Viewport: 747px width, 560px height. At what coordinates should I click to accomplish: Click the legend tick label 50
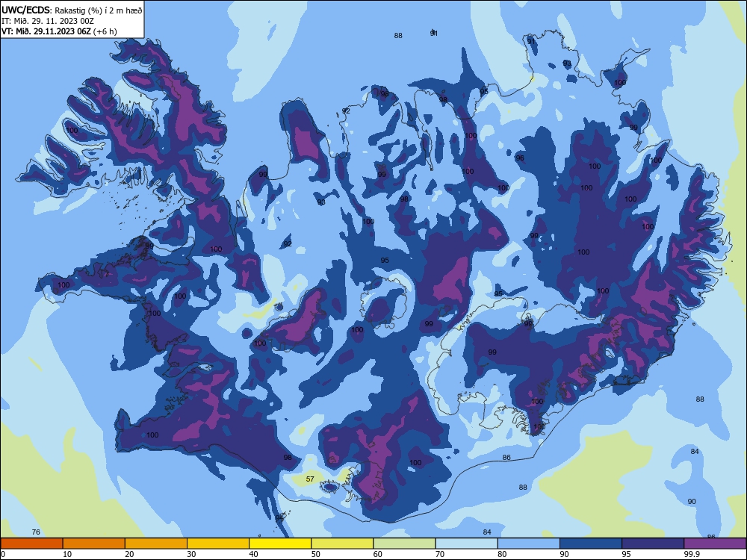[x=316, y=554]
